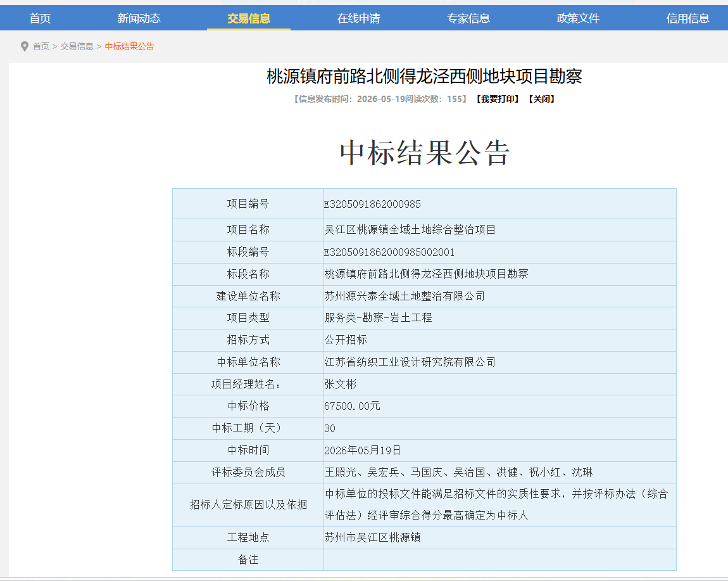This screenshot has width=728, height=581.
Task: Click the 招标人定标原因以及依据 label cell
Action: click(x=248, y=505)
